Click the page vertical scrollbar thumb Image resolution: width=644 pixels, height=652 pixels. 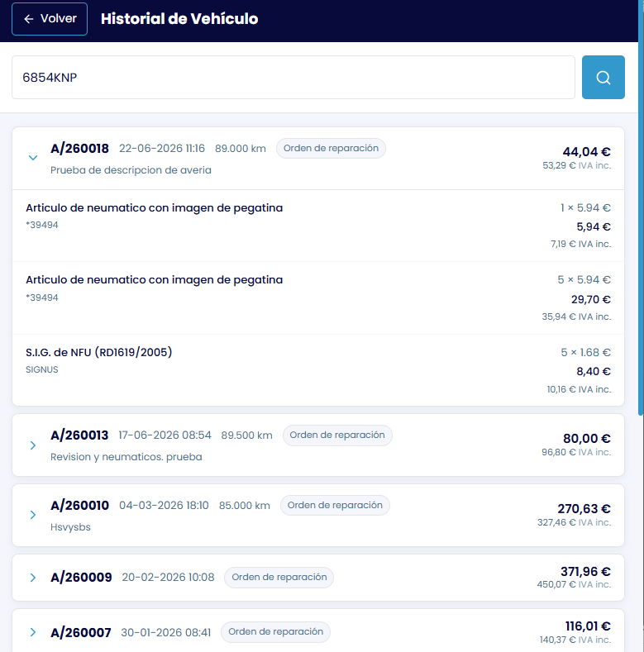641,208
